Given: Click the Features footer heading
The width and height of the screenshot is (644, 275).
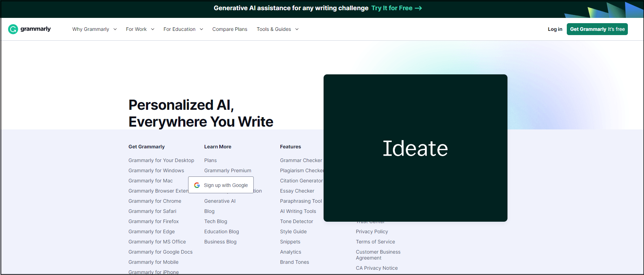Looking at the screenshot, I should pyautogui.click(x=290, y=147).
